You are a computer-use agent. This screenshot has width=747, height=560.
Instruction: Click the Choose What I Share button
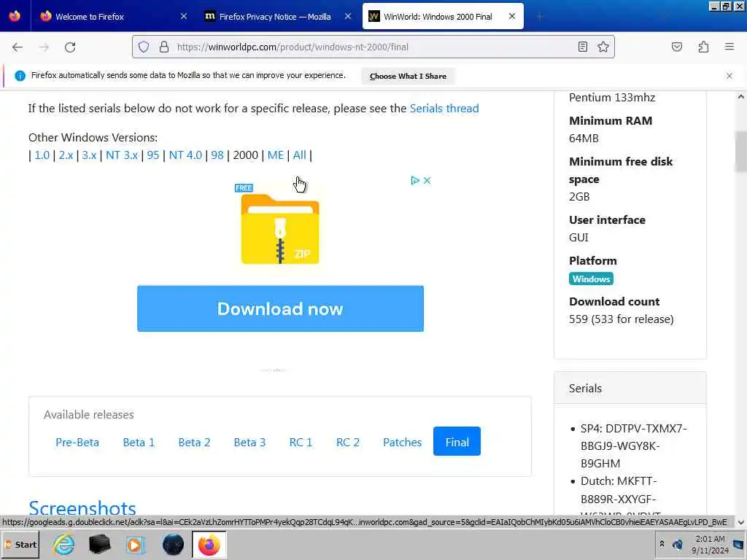tap(408, 76)
